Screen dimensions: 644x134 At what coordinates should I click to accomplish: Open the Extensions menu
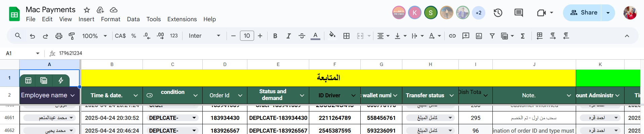tap(182, 19)
